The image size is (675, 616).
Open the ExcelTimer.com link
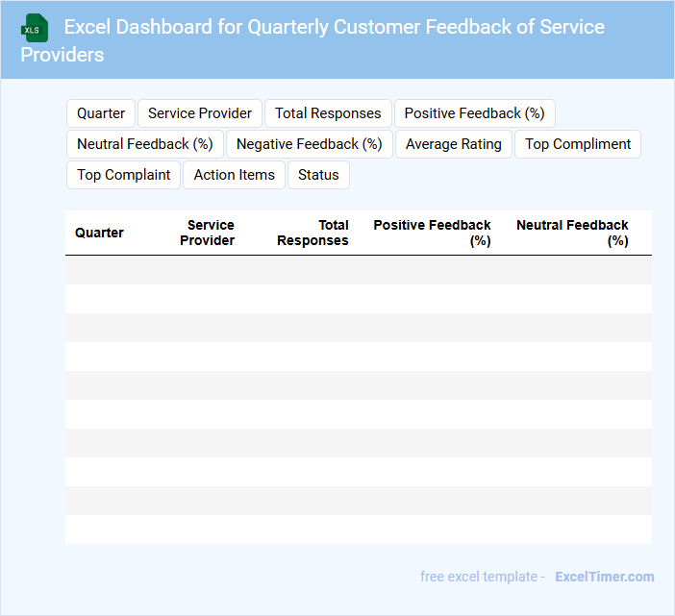[605, 577]
